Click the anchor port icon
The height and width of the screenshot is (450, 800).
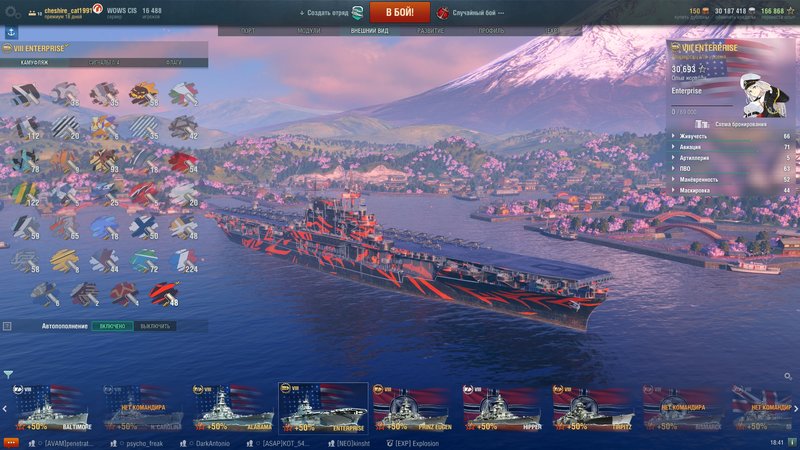(x=11, y=33)
